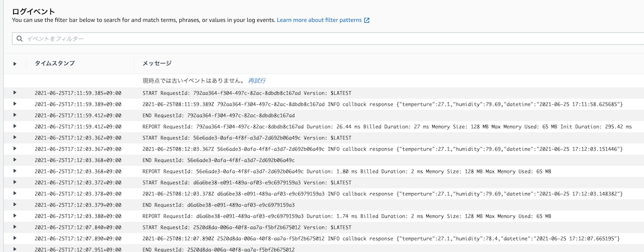Click message with datetime 2021-06-25 17:11:58.625685
The width and height of the screenshot is (644, 252).
(x=383, y=104)
